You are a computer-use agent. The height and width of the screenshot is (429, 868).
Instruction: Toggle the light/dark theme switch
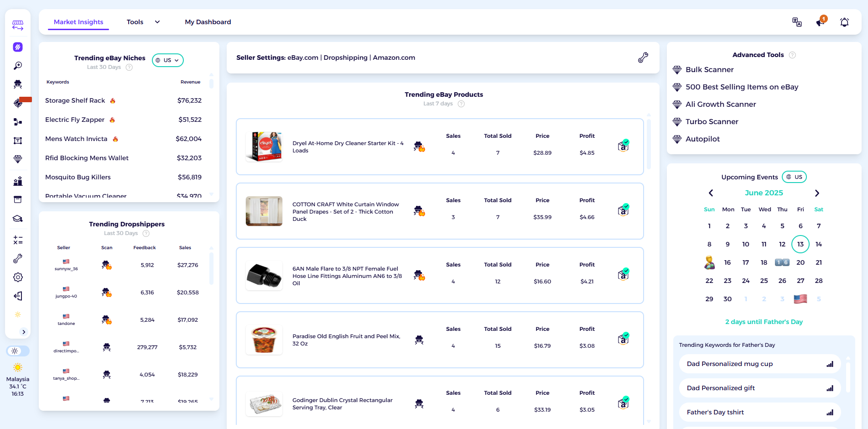click(x=18, y=351)
